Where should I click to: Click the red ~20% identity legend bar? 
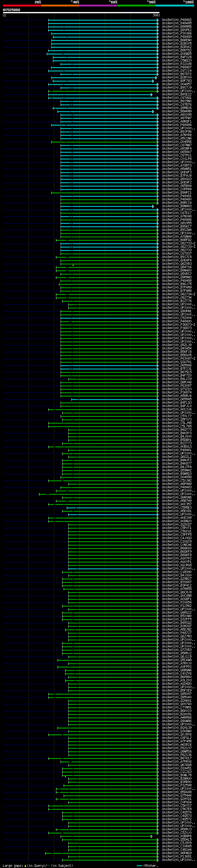[22, 6]
